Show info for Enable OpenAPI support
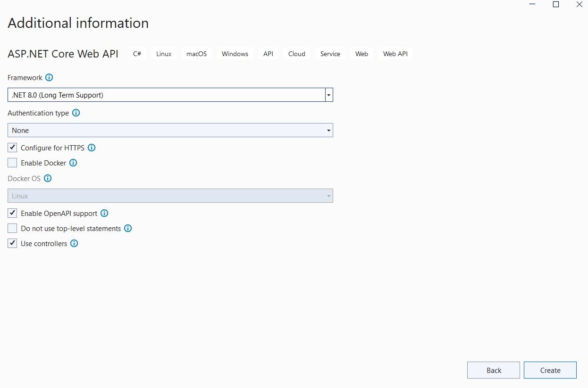 tap(104, 213)
